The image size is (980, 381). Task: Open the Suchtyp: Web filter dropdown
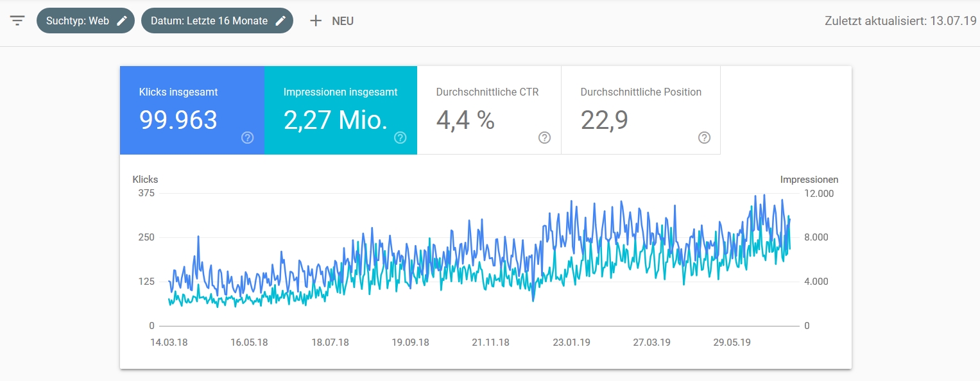tap(77, 20)
